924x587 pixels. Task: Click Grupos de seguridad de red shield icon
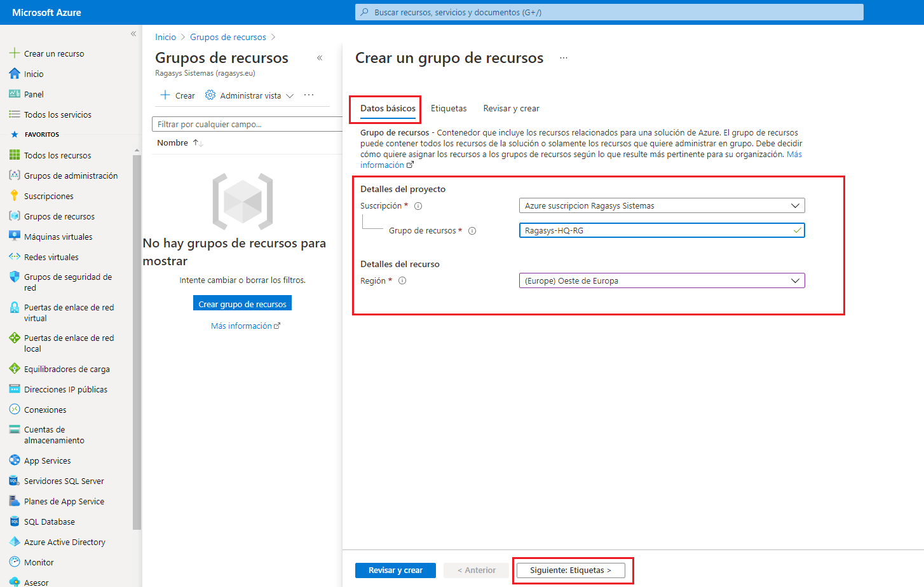pyautogui.click(x=15, y=277)
